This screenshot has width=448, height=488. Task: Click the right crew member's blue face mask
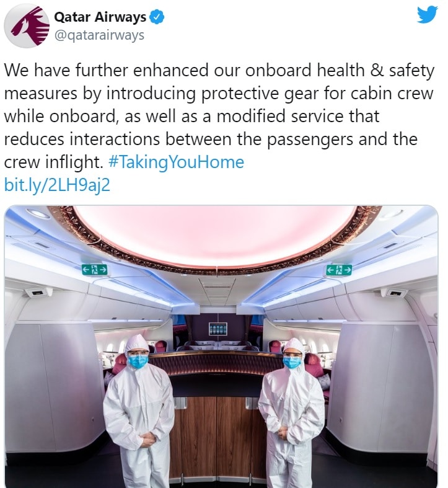[292, 362]
